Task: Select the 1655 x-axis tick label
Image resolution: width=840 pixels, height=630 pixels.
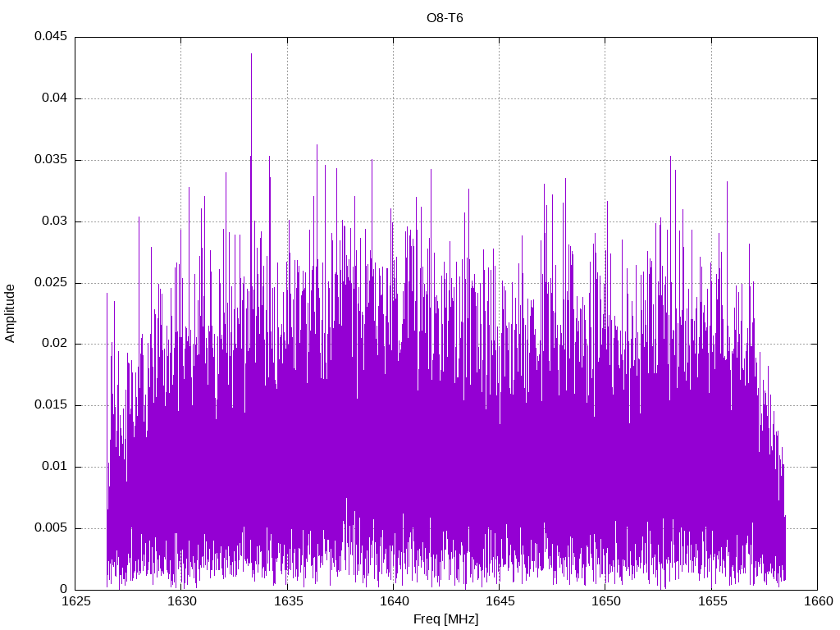Action: (710, 601)
